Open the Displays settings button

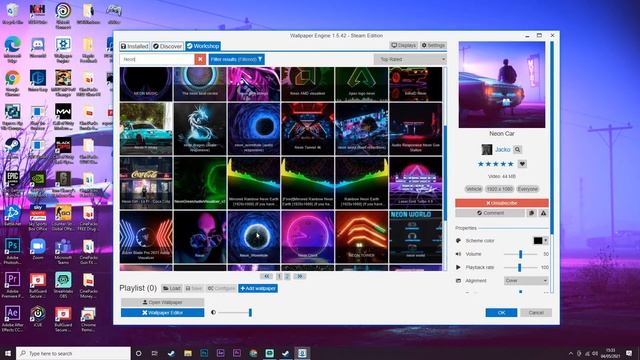coord(403,45)
